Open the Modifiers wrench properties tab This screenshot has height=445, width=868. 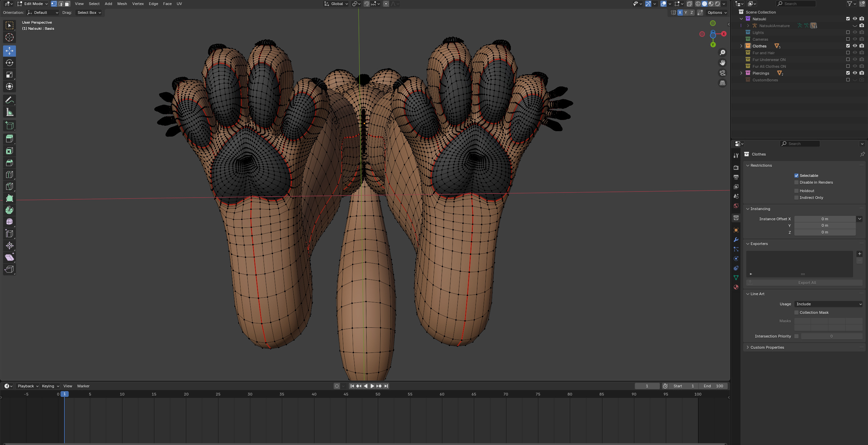tap(736, 240)
